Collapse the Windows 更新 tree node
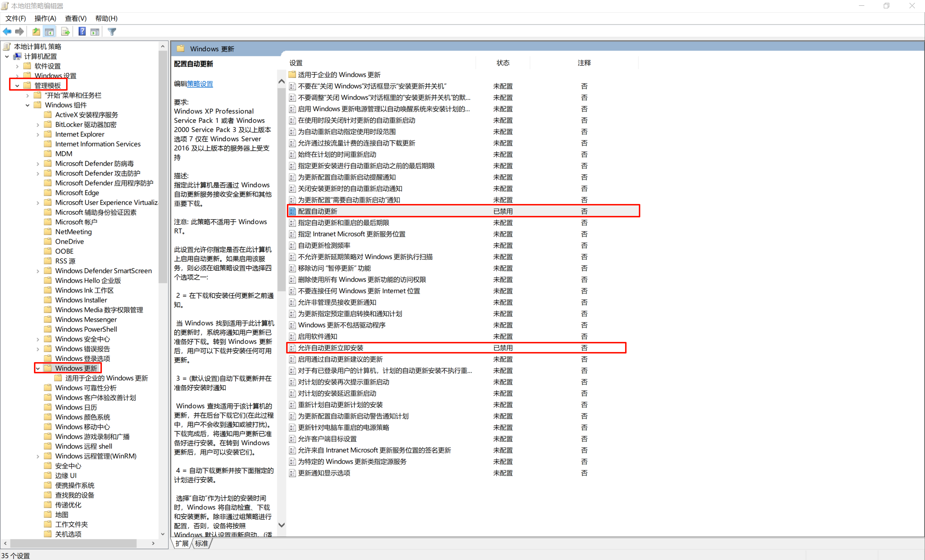Viewport: 925px width, 560px height. pyautogui.click(x=38, y=368)
